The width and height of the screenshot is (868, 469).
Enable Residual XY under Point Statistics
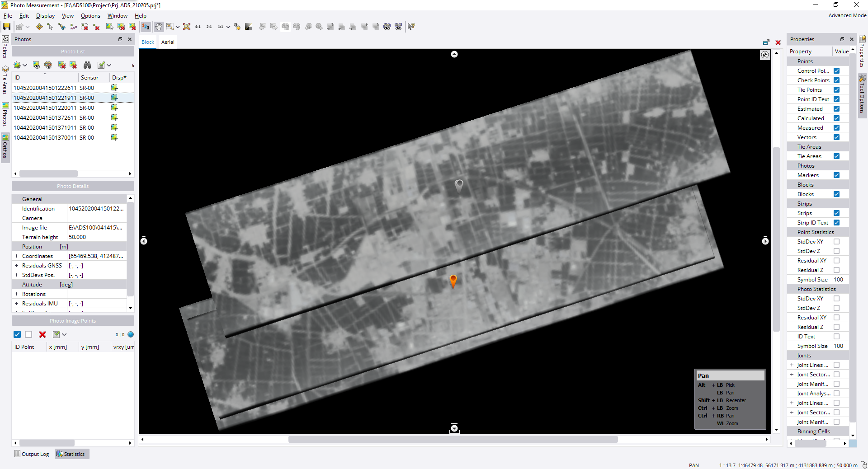(836, 261)
